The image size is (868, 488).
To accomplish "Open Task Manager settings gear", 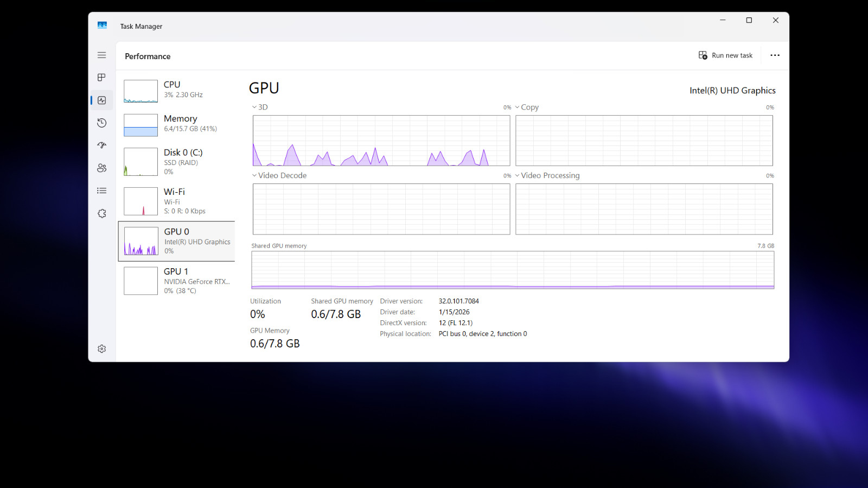I will 101,349.
